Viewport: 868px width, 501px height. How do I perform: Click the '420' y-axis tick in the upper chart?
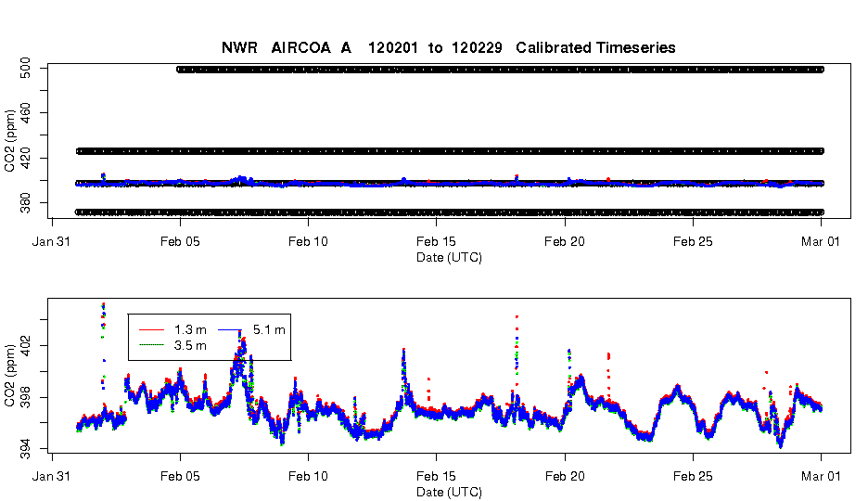(25, 158)
